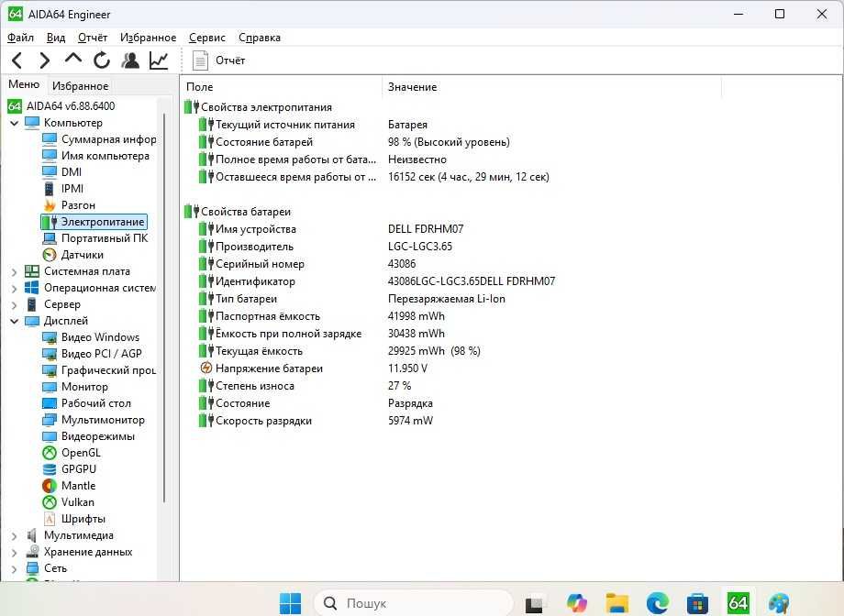The image size is (844, 616).
Task: Click the Шрифты item icon
Action: 50,519
